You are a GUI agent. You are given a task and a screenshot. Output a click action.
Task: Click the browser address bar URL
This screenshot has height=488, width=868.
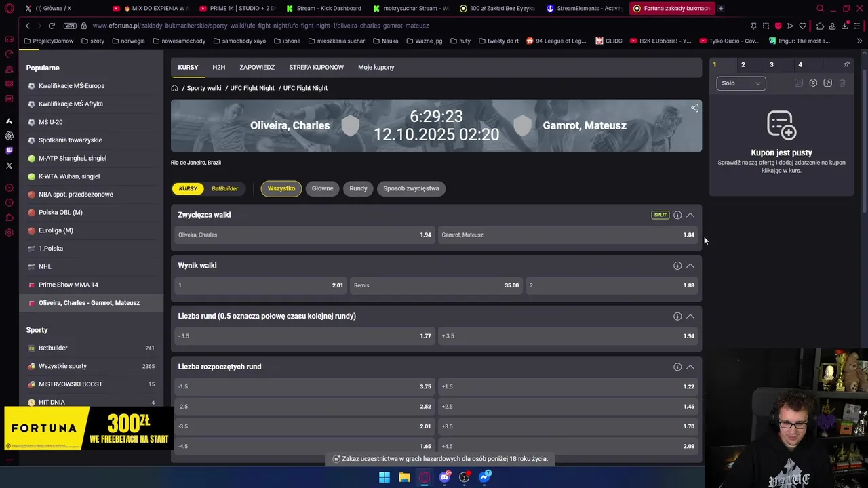coord(260,26)
